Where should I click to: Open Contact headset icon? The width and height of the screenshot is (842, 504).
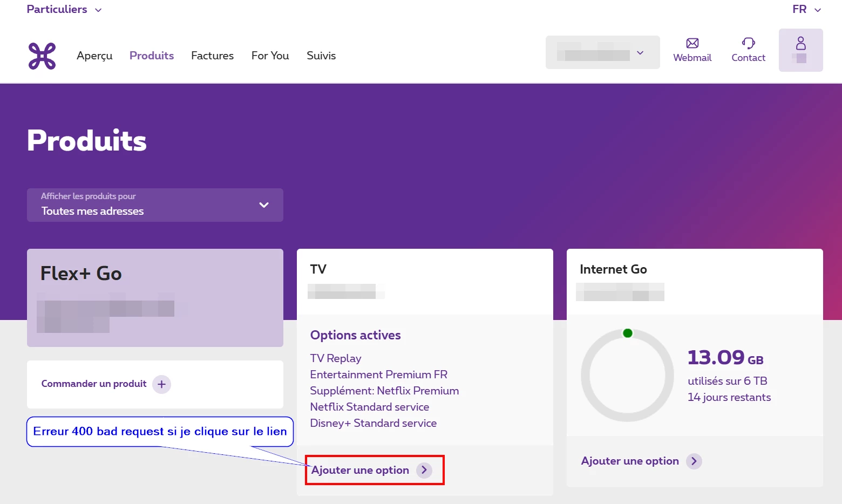point(749,43)
